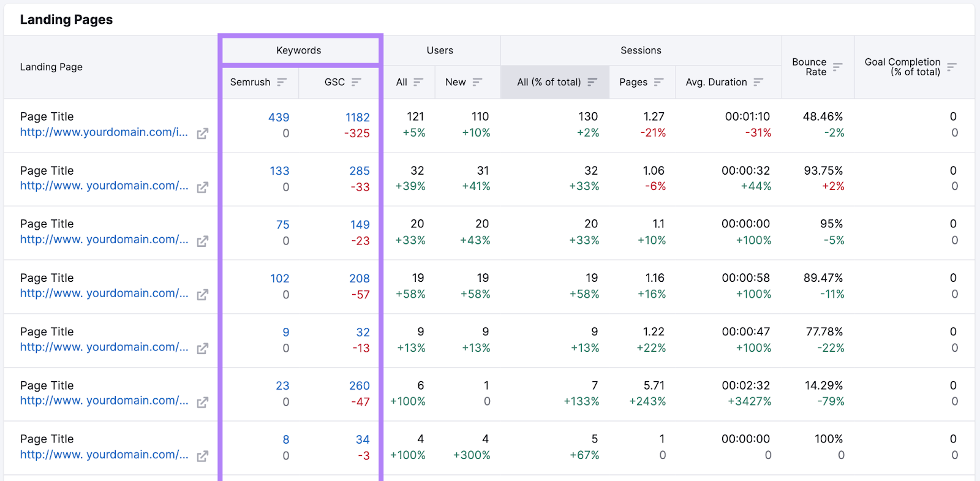Viewport: 980px width, 481px height.
Task: Open external link icon in row with 133 keywords
Action: (202, 187)
